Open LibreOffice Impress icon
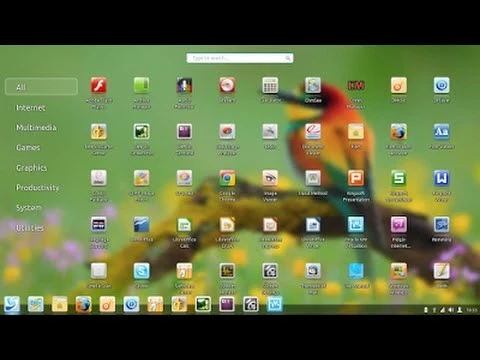480x360 pixels. pos(270,225)
